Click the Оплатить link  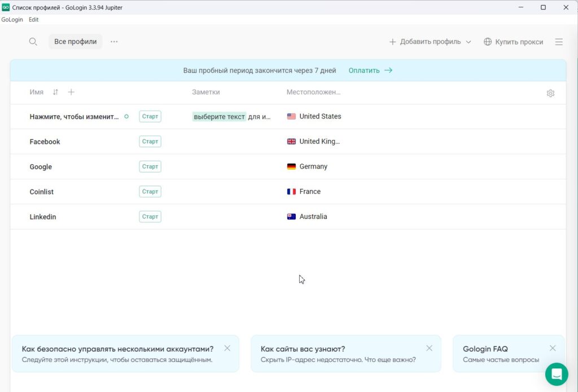(x=364, y=71)
